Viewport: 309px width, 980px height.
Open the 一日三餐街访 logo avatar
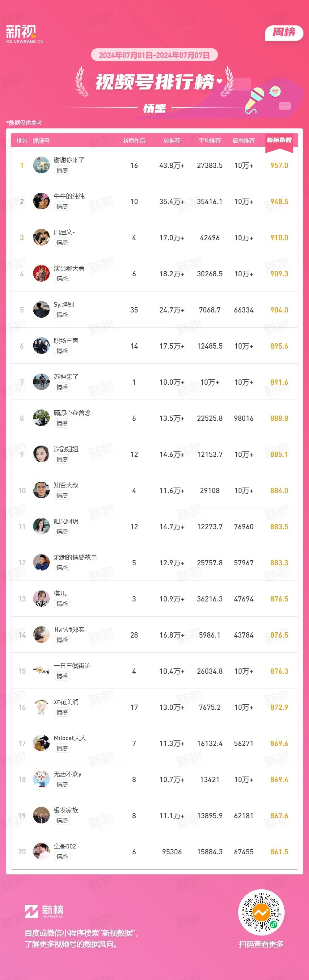coord(41,671)
